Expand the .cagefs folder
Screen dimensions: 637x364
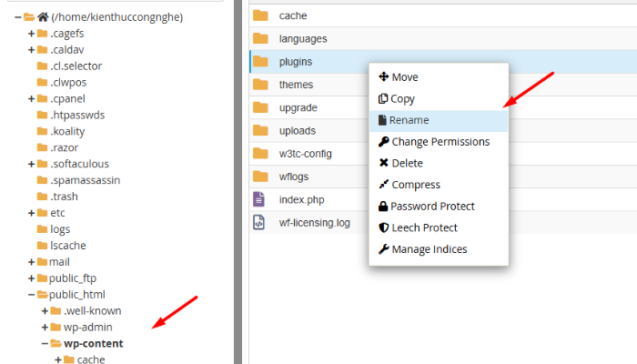click(32, 34)
